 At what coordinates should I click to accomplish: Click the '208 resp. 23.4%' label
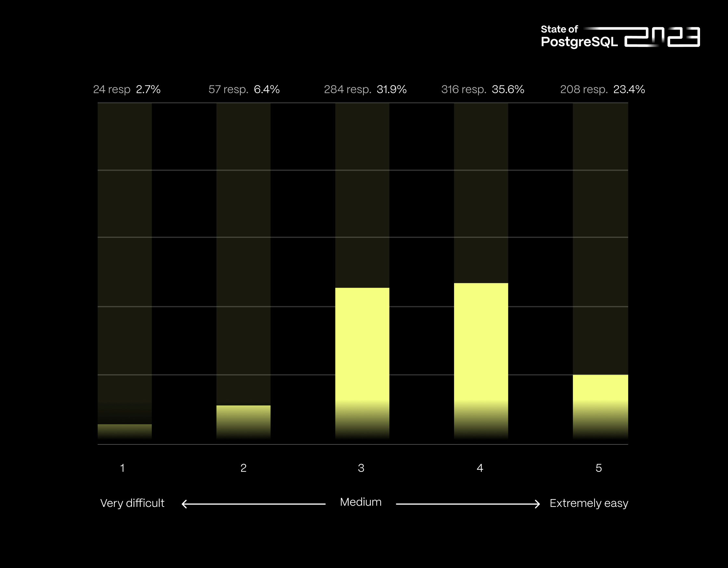click(x=602, y=89)
